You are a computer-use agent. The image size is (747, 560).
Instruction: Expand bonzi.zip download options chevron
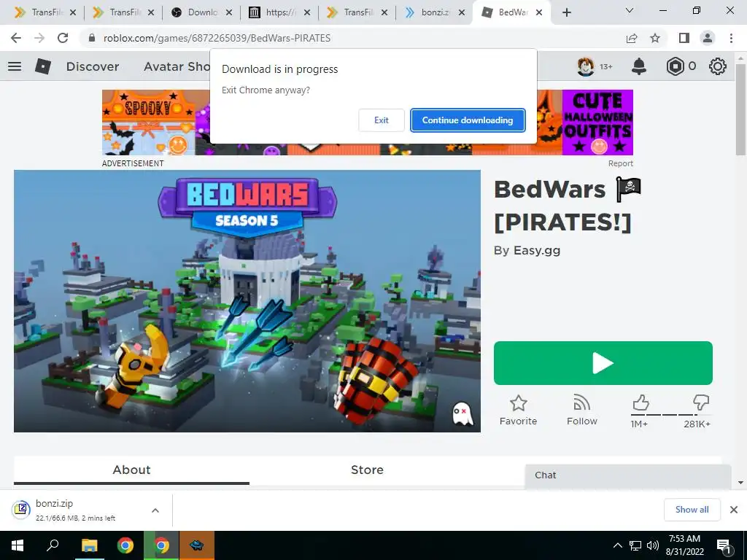(x=155, y=510)
